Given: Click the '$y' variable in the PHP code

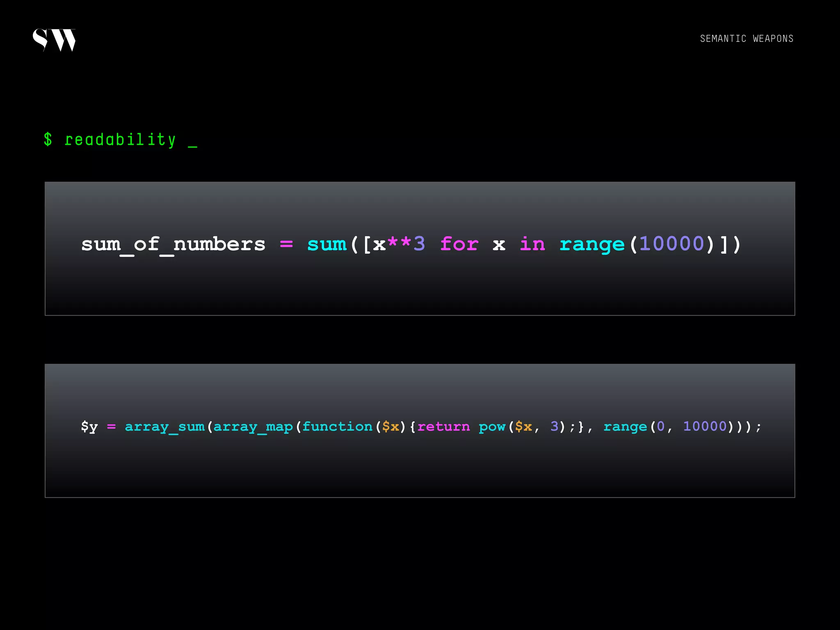Looking at the screenshot, I should pos(89,427).
